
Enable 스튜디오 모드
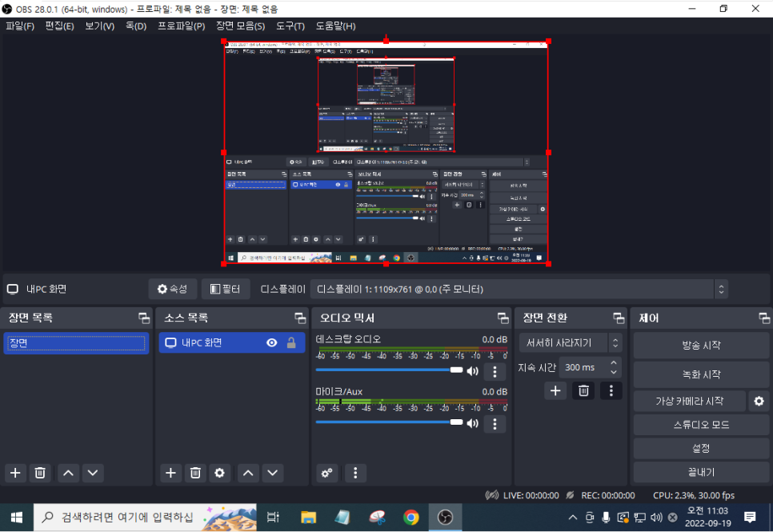pyautogui.click(x=701, y=425)
